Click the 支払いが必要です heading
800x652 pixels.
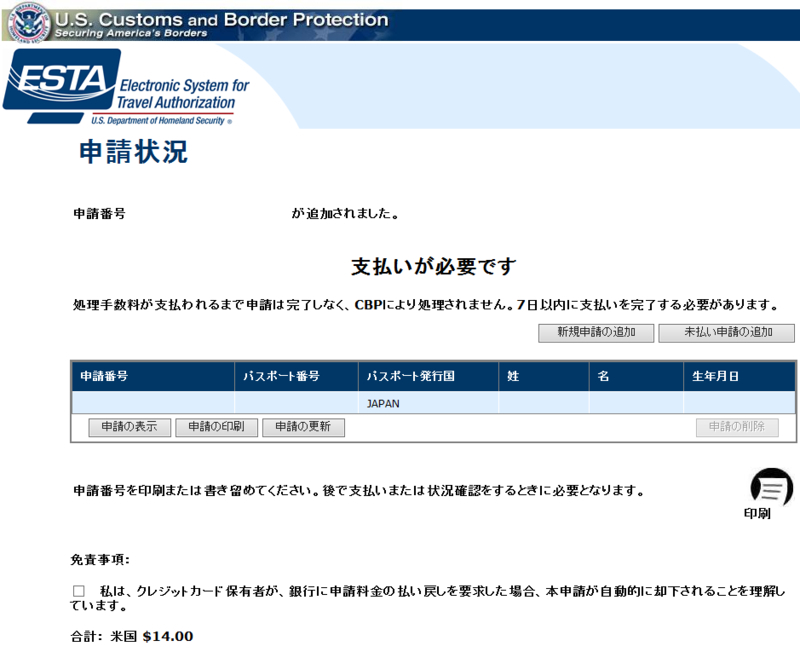click(x=434, y=266)
